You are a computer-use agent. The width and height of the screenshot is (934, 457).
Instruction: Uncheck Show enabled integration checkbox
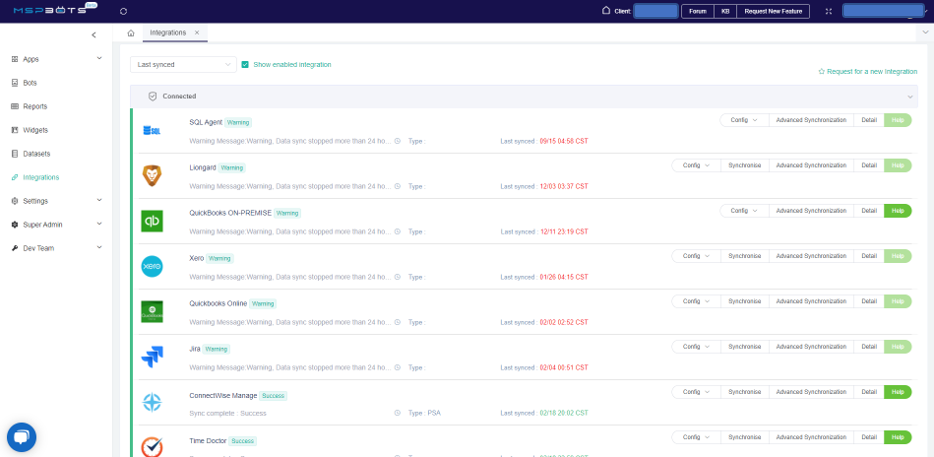245,64
